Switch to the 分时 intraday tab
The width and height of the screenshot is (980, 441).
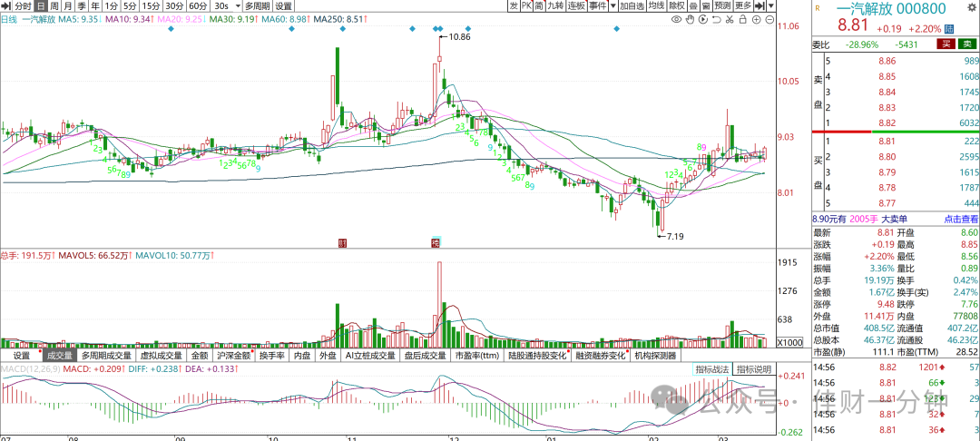(x=23, y=5)
